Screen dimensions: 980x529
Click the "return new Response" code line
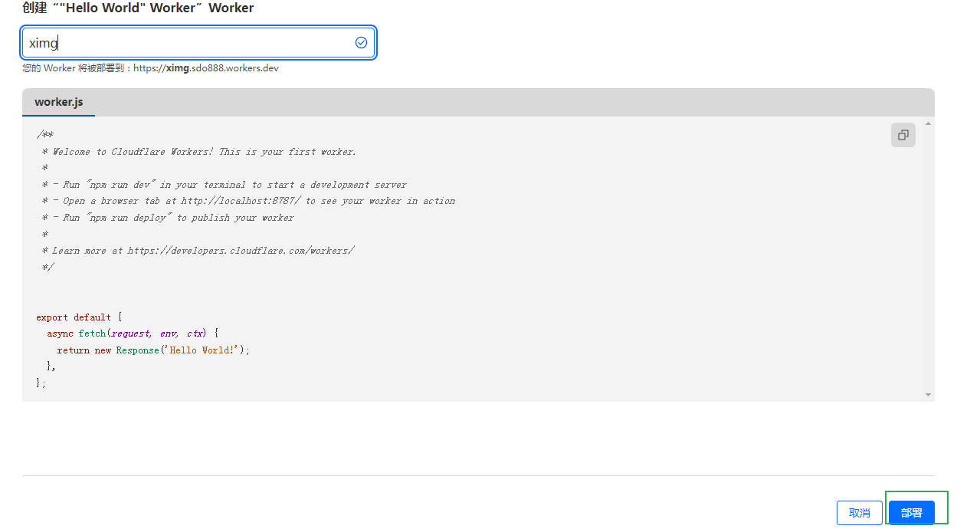pos(153,350)
